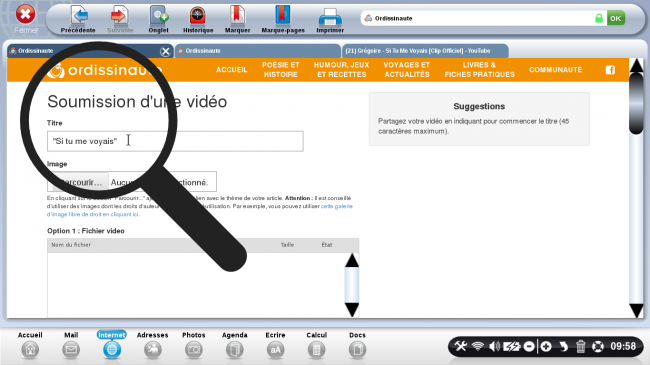Follow the "cette galerie d'image libre" link

pos(337,206)
